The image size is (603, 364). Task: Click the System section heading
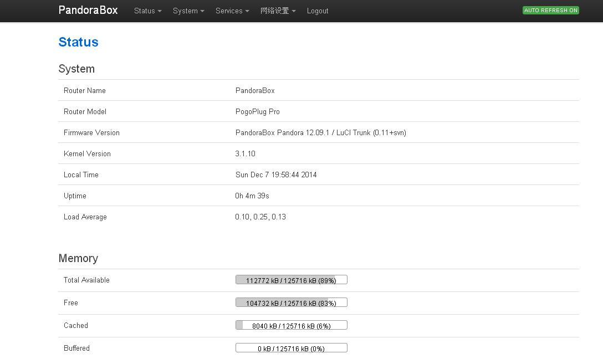(76, 69)
